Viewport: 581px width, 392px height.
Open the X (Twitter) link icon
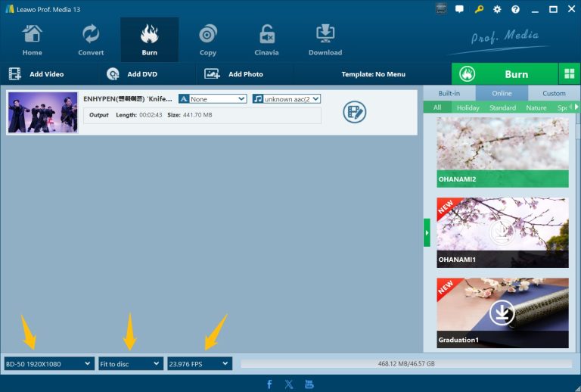pyautogui.click(x=289, y=384)
